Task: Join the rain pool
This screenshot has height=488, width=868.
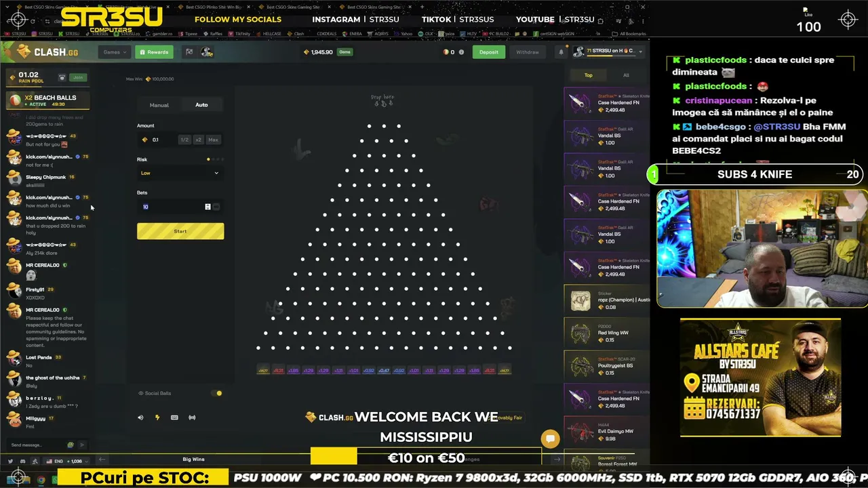Action: point(78,77)
